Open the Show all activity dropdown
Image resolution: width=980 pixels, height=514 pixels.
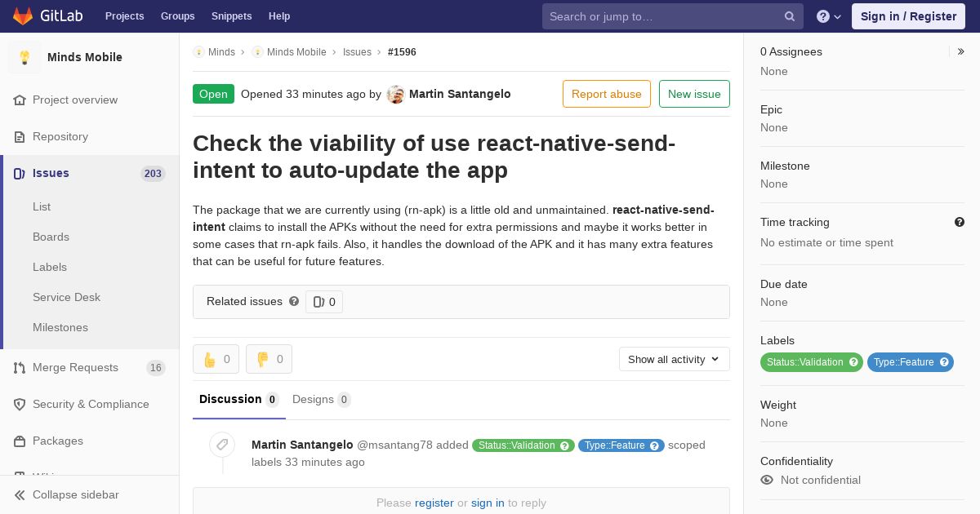pyautogui.click(x=674, y=359)
